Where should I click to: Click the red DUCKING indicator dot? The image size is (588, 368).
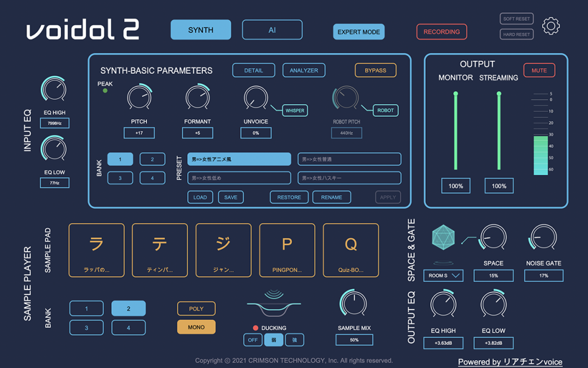click(x=256, y=328)
